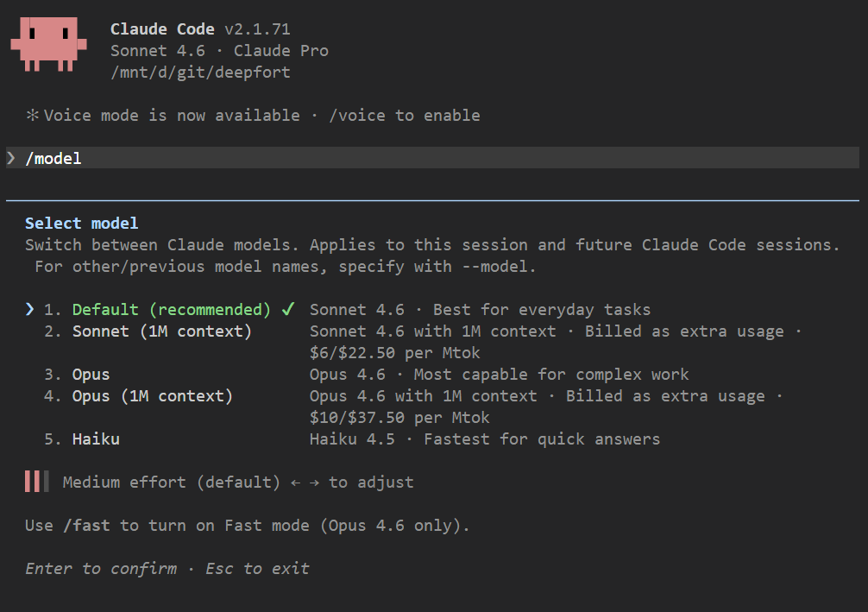Image resolution: width=868 pixels, height=612 pixels.
Task: Click the Enter to confirm hint
Action: pos(100,569)
